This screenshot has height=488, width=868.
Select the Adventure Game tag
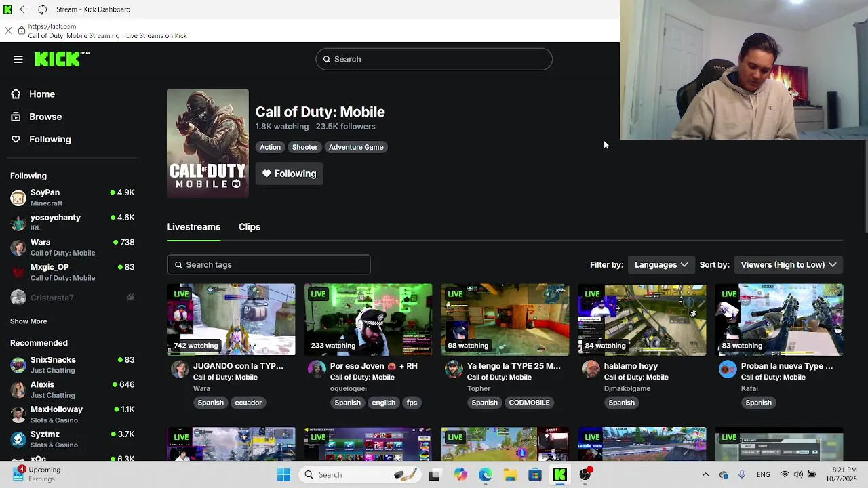(356, 147)
